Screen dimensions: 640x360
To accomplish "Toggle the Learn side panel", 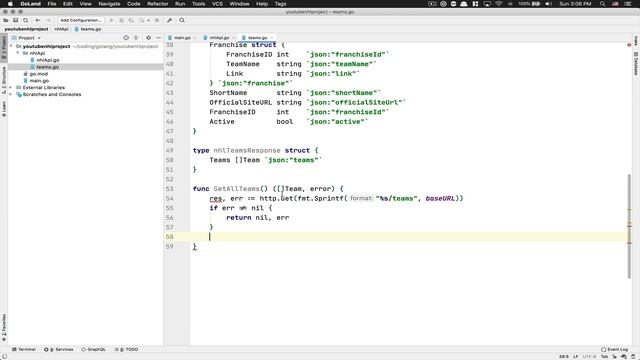I will (4, 109).
